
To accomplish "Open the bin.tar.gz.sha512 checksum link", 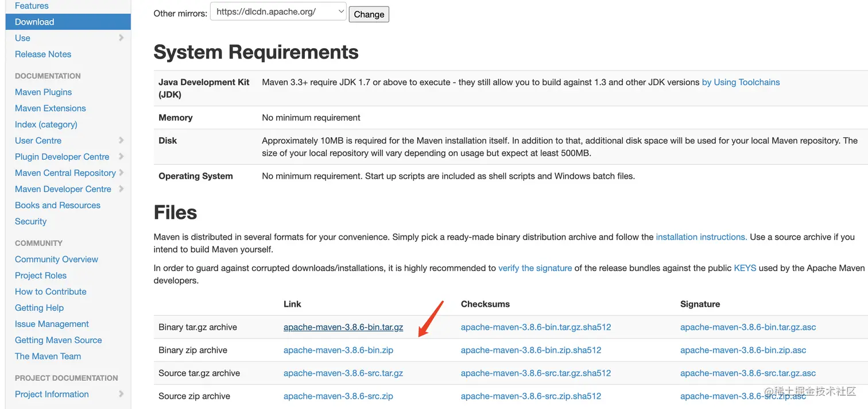I will click(536, 327).
